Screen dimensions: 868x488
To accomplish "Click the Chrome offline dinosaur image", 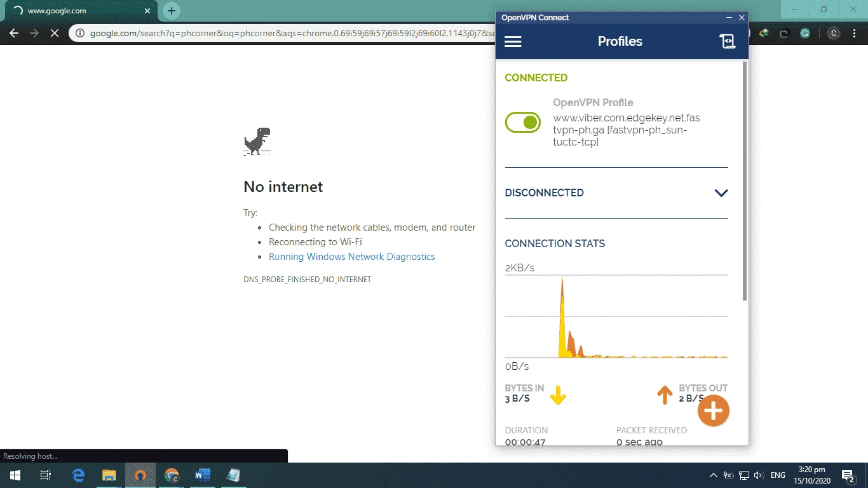I will click(257, 141).
